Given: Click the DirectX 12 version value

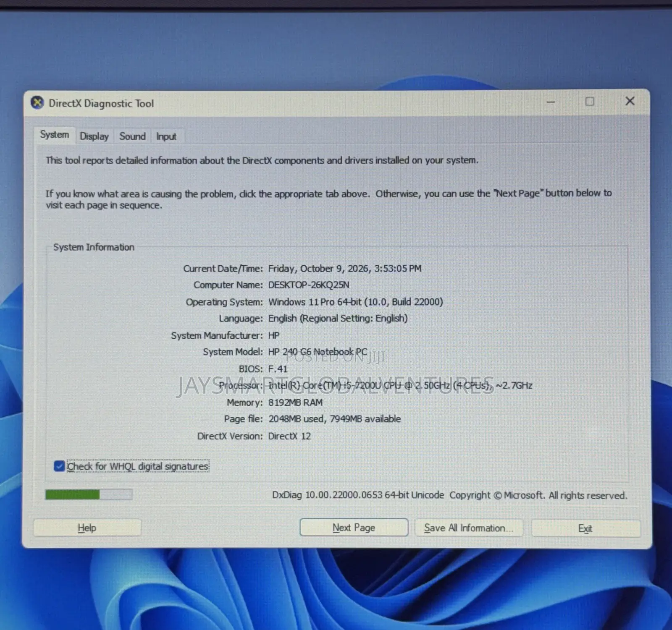Looking at the screenshot, I should point(289,436).
